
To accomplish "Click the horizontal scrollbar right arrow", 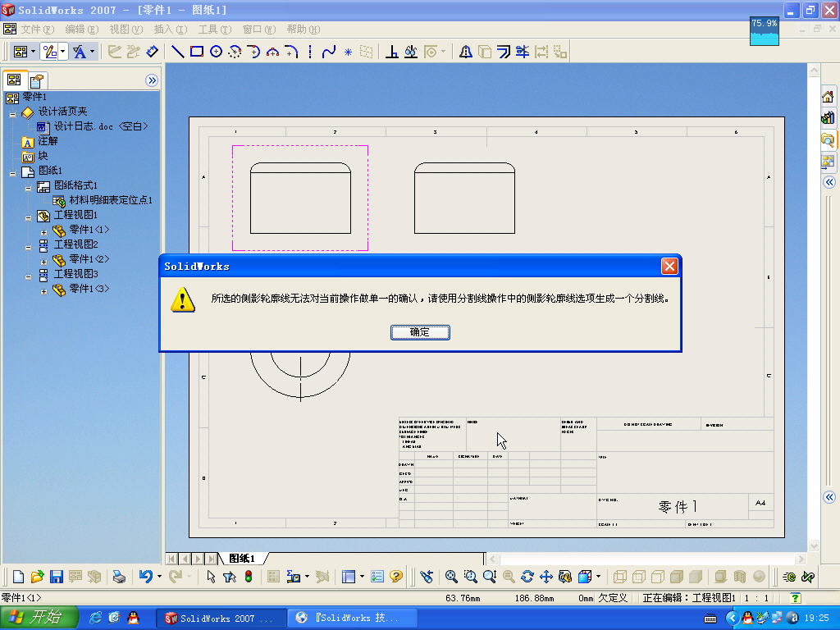I will coord(801,559).
